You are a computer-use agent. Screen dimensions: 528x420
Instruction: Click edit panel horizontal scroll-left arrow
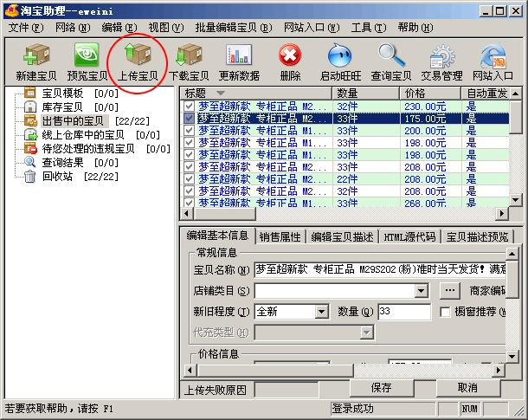pos(190,371)
